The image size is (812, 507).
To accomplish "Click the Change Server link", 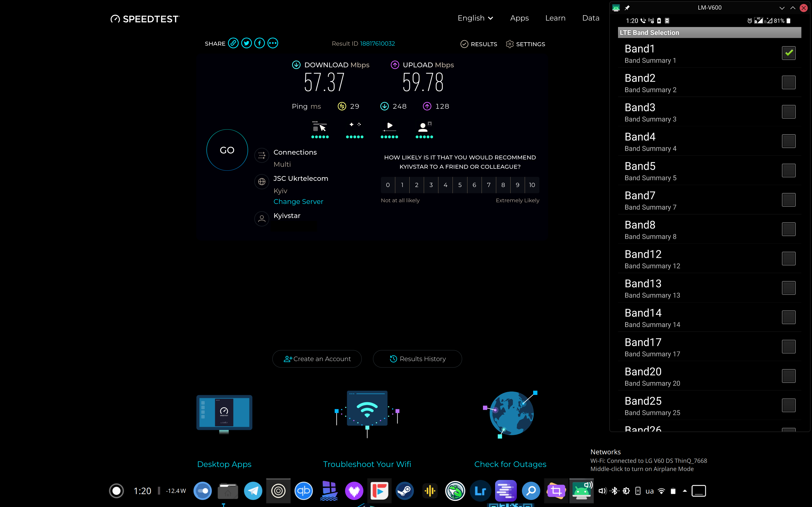I will pyautogui.click(x=298, y=201).
